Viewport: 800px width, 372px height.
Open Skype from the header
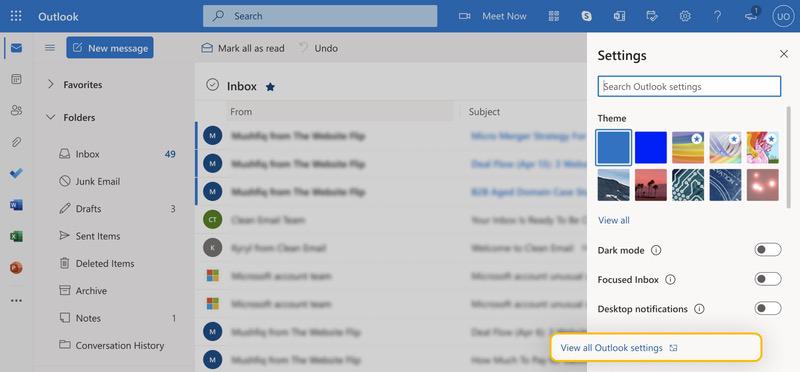coord(587,16)
